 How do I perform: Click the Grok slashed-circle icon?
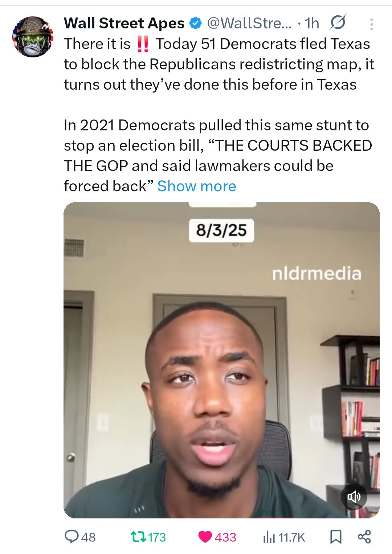pyautogui.click(x=338, y=23)
